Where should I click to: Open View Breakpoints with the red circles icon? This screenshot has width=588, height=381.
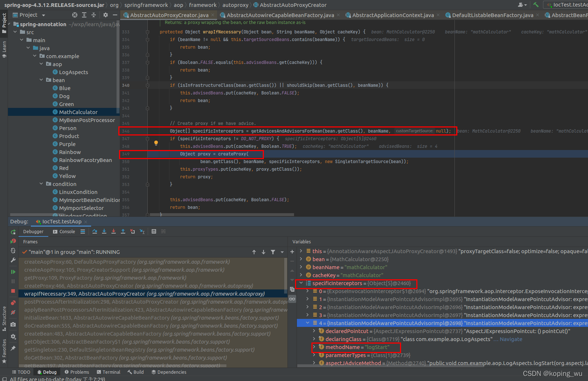click(x=13, y=303)
